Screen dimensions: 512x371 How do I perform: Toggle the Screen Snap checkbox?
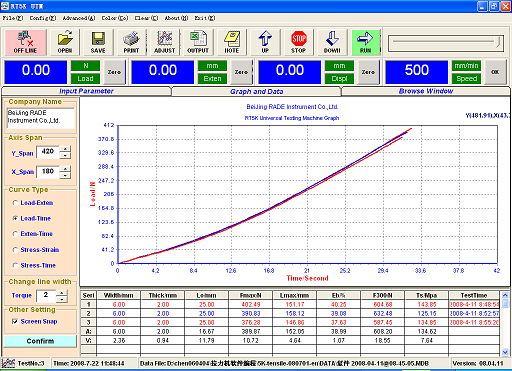point(15,321)
